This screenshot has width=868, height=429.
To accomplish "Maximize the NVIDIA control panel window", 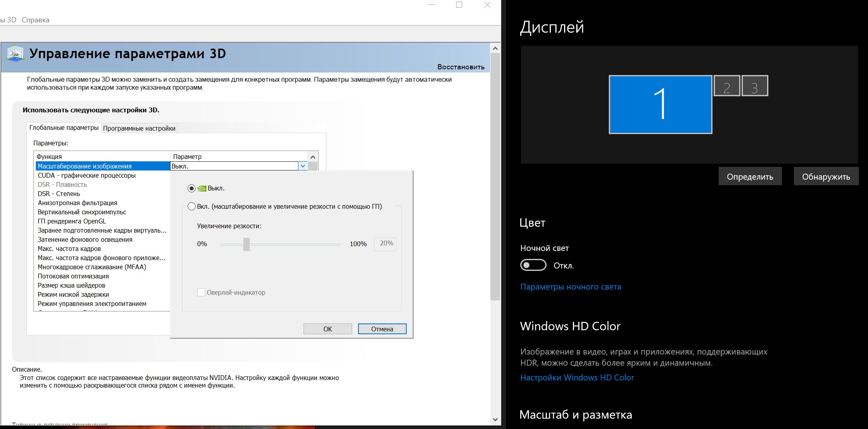I will 459,5.
